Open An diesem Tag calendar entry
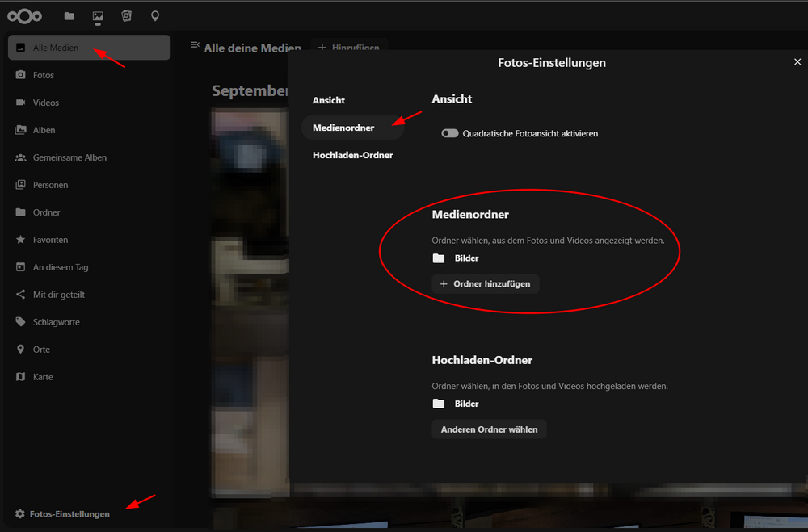 [89, 267]
